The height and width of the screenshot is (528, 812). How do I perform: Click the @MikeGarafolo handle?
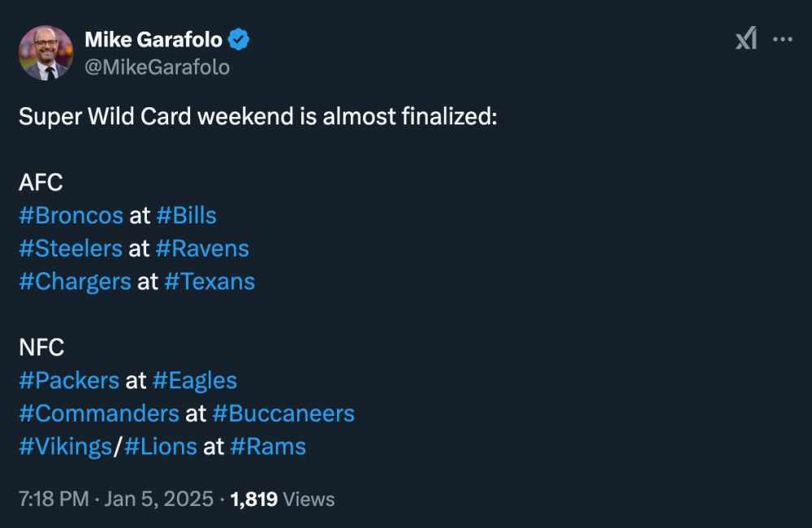click(157, 67)
